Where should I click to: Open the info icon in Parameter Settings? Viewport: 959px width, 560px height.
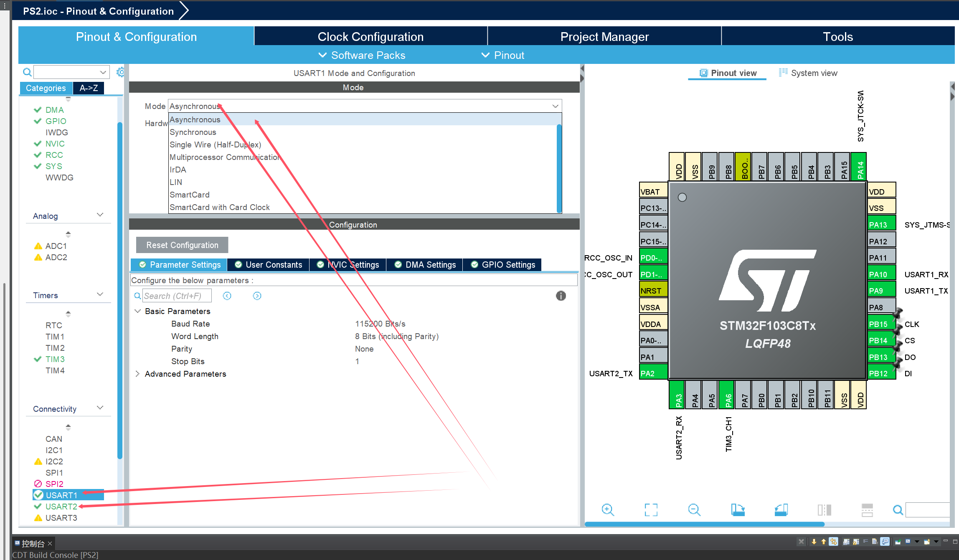pyautogui.click(x=561, y=296)
